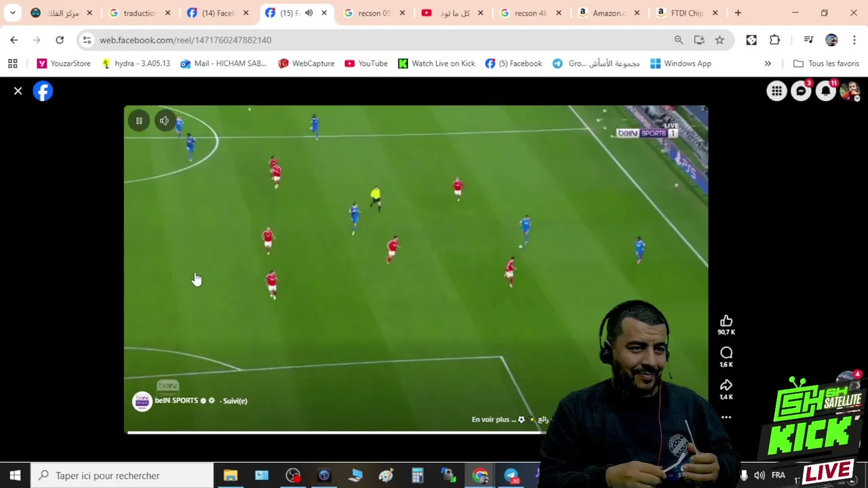Image resolution: width=868 pixels, height=488 pixels.
Task: Open the media controls toolbar icon
Action: coord(808,40)
